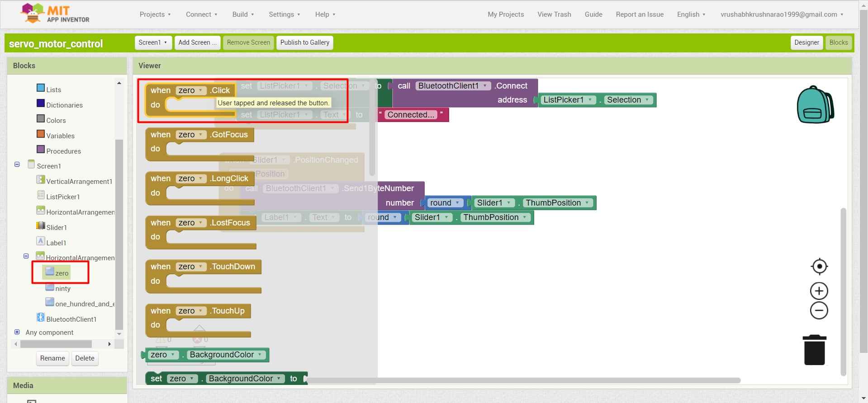Select BluetoothClient1 component in tree
This screenshot has height=403, width=868.
66,319
